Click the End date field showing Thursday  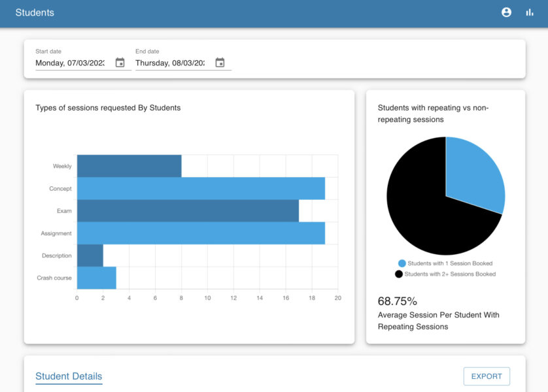pyautogui.click(x=170, y=63)
